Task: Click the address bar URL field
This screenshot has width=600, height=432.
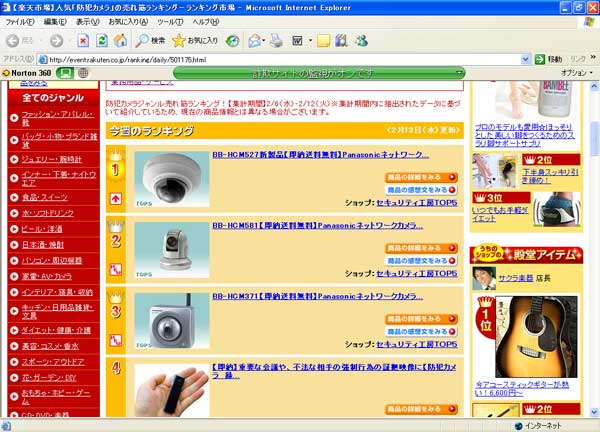Action: tap(283, 59)
